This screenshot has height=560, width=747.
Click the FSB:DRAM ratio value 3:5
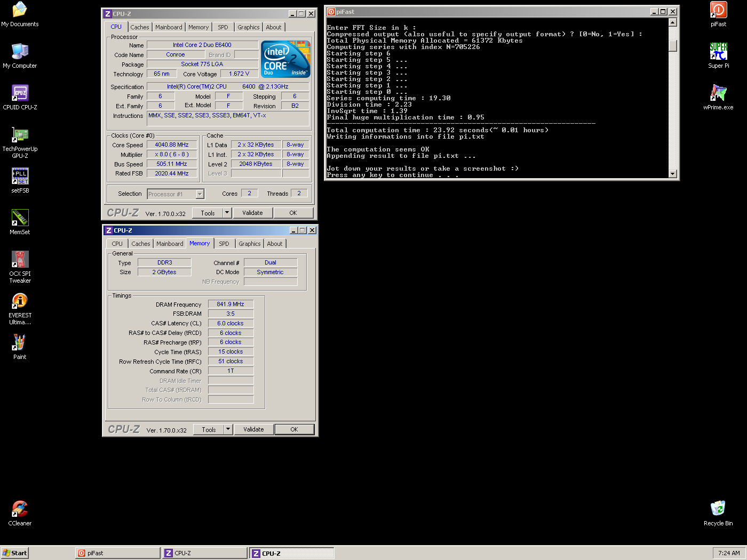pyautogui.click(x=231, y=314)
